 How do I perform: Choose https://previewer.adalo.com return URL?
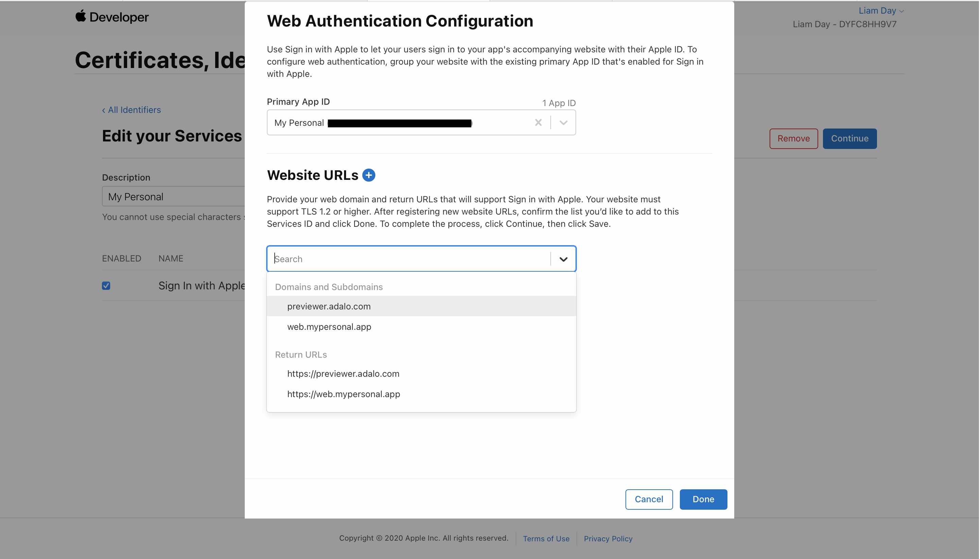(343, 374)
